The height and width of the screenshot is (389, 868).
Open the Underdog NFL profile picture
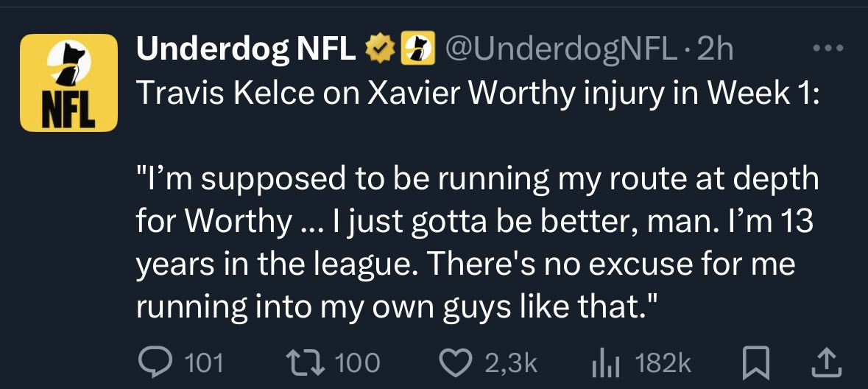click(x=68, y=83)
